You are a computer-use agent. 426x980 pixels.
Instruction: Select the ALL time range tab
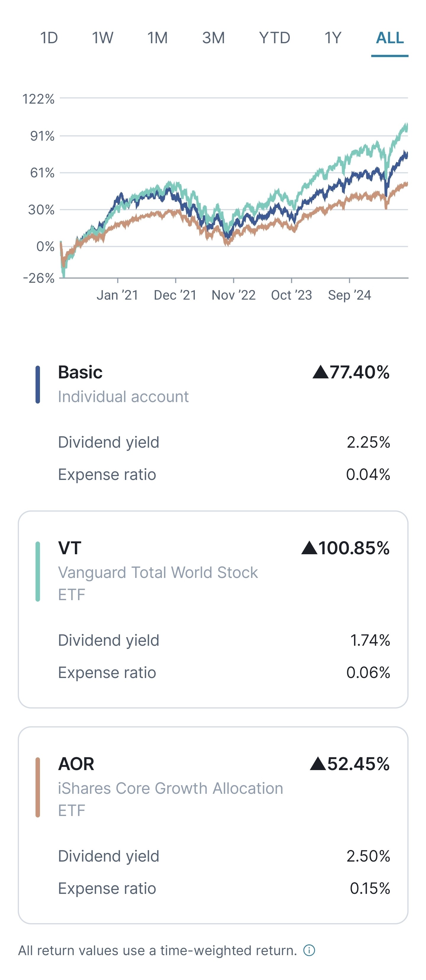tap(390, 38)
